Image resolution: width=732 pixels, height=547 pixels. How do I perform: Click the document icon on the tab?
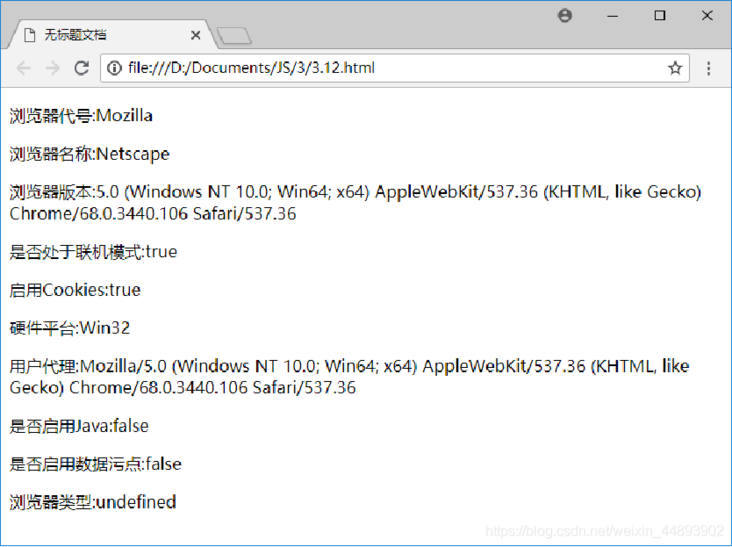[29, 35]
